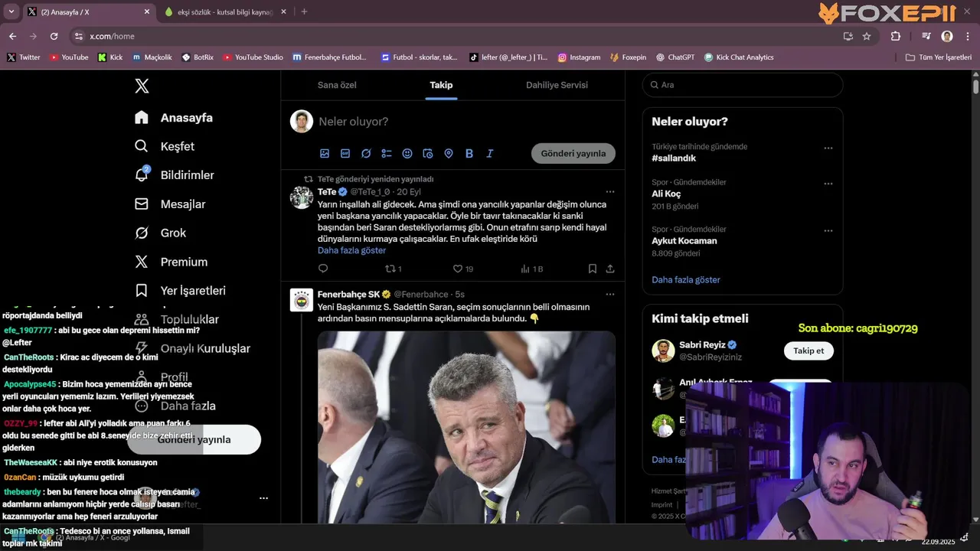Open the emoji picker in composer
This screenshot has height=551, width=980.
(407, 154)
